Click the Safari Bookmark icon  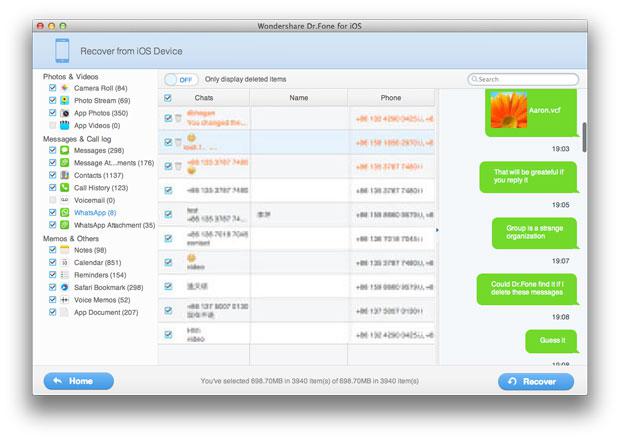tap(64, 287)
